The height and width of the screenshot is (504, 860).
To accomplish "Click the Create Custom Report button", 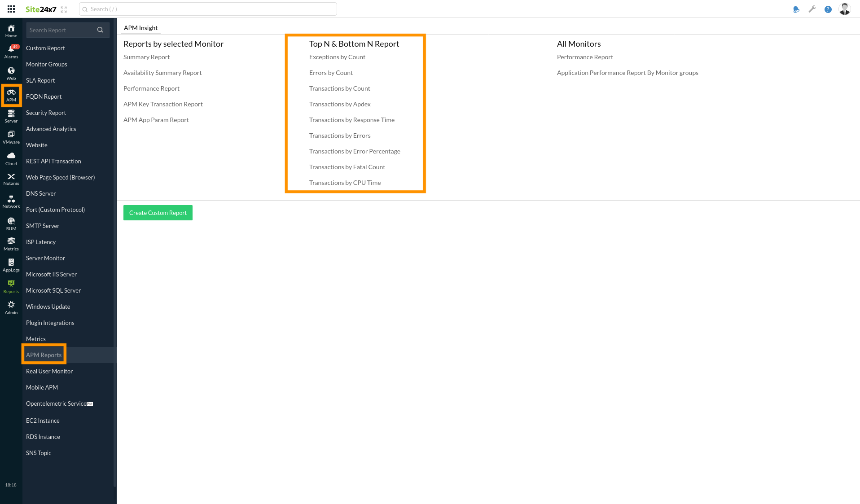I will click(x=158, y=212).
